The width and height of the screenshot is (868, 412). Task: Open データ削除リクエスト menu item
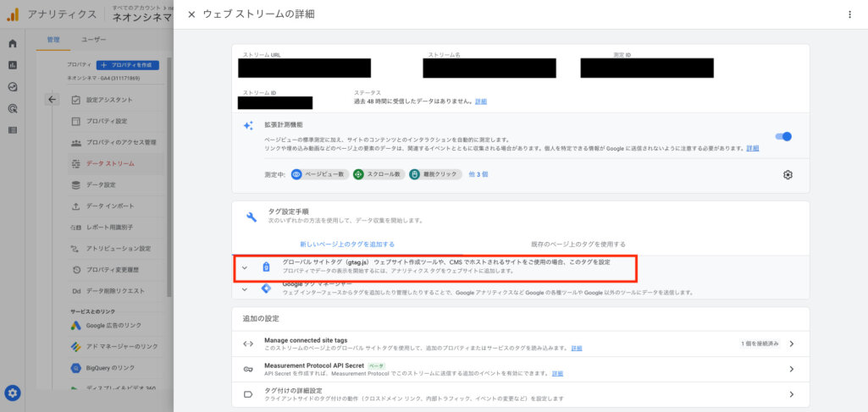(x=116, y=291)
